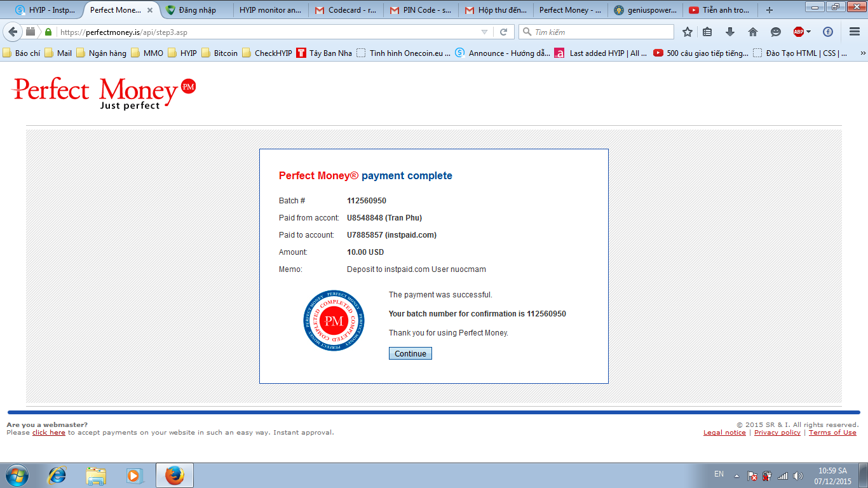Image resolution: width=868 pixels, height=488 pixels.
Task: Open the network signal tray icon
Action: [x=783, y=475]
